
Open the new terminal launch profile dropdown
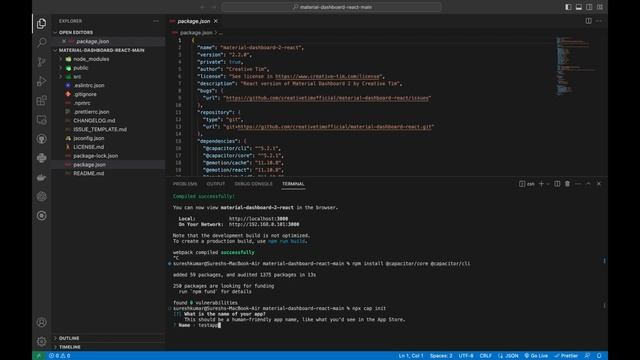(x=548, y=184)
